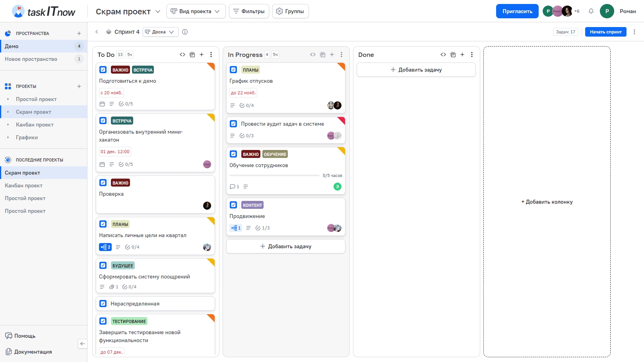Viewport: 644px width, 362px height.
Task: Click the 'Пригласить' button
Action: tap(517, 11)
